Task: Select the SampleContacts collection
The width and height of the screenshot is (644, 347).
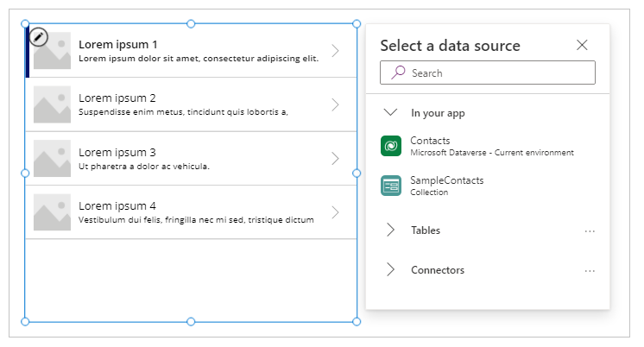Action: 446,180
